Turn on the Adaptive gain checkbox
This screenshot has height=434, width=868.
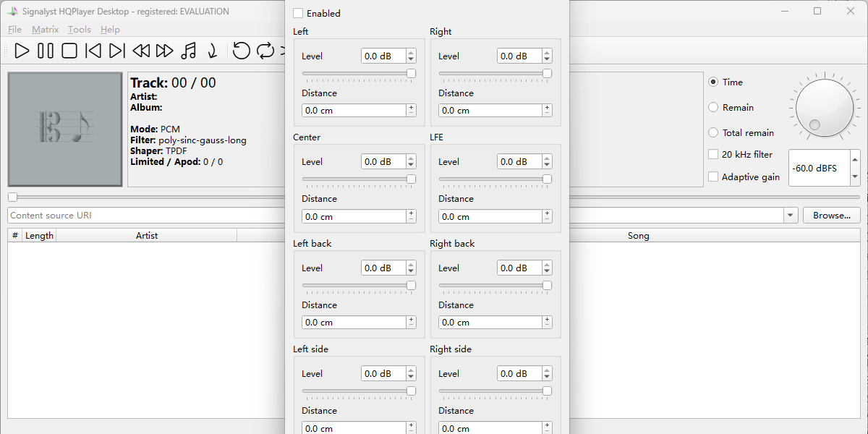(713, 176)
